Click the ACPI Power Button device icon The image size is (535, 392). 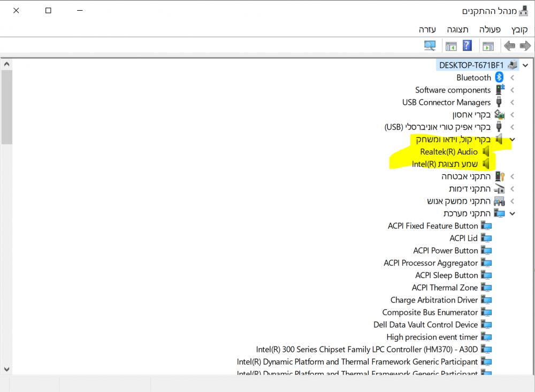[486, 250]
